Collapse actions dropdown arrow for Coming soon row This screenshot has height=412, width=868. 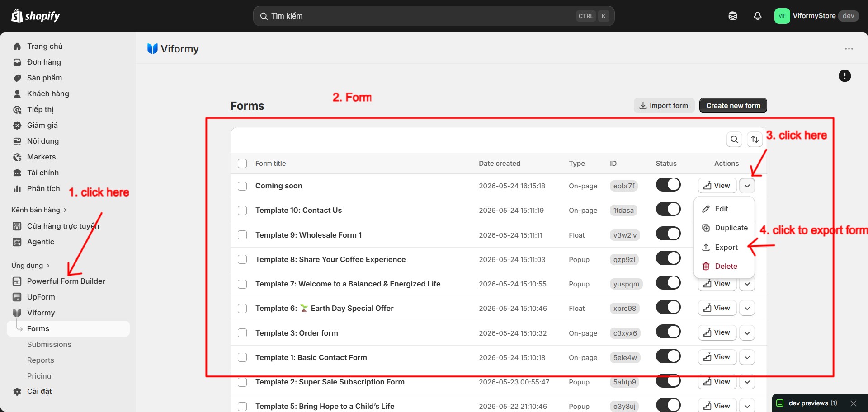(747, 186)
